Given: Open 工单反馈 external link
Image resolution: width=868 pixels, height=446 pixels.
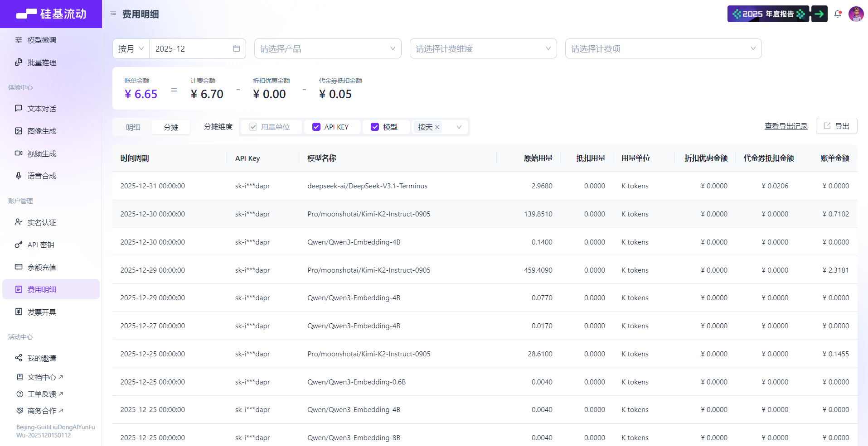Looking at the screenshot, I should tap(45, 394).
